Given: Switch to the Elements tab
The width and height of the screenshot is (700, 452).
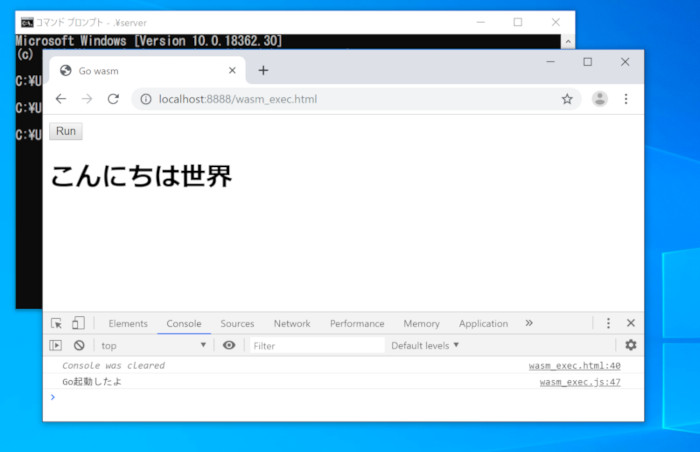Looking at the screenshot, I should 128,323.
